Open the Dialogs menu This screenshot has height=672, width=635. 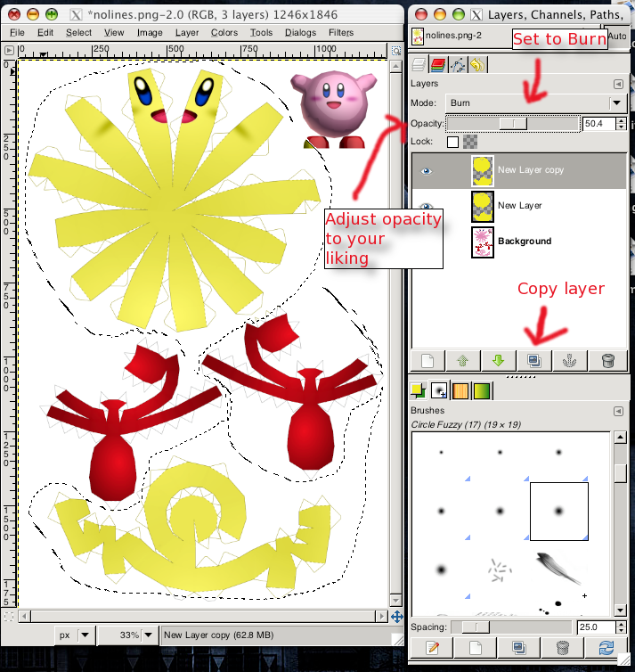[x=300, y=33]
